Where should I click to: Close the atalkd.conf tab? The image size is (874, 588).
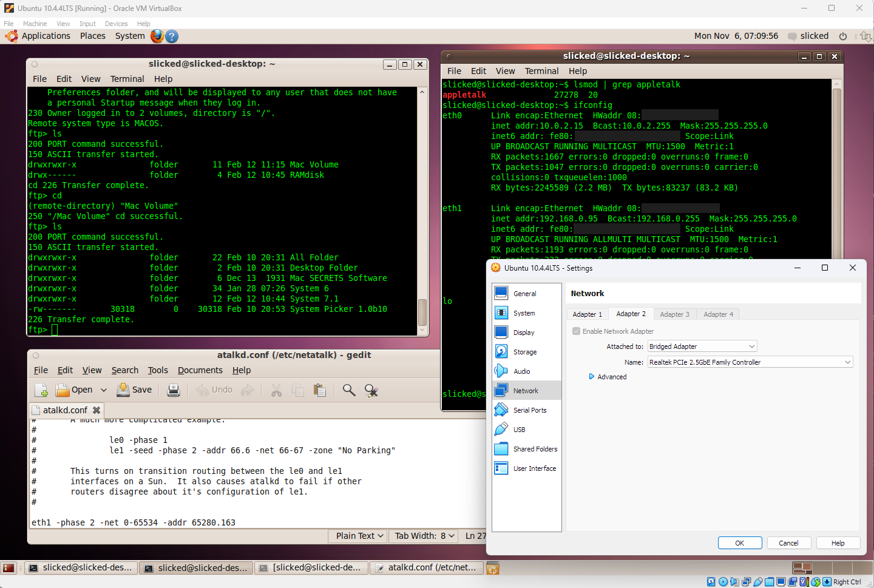pyautogui.click(x=96, y=410)
